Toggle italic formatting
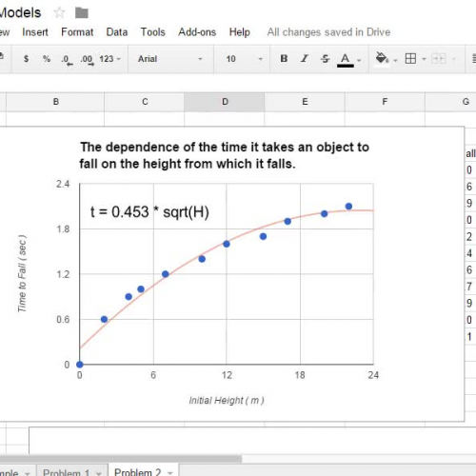The width and height of the screenshot is (476, 476). (x=305, y=58)
